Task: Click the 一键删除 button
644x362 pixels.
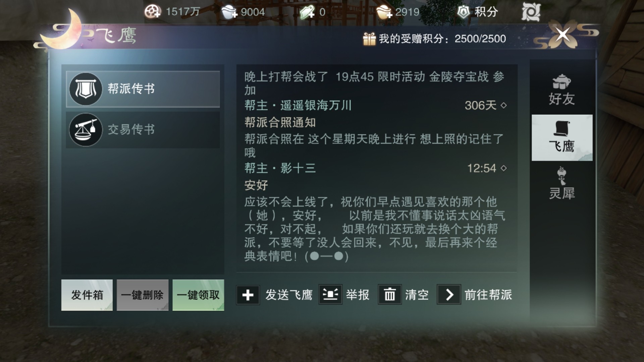Action: tap(143, 295)
